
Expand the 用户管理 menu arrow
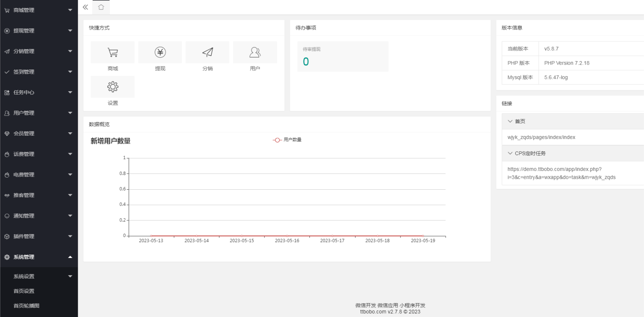[70, 113]
